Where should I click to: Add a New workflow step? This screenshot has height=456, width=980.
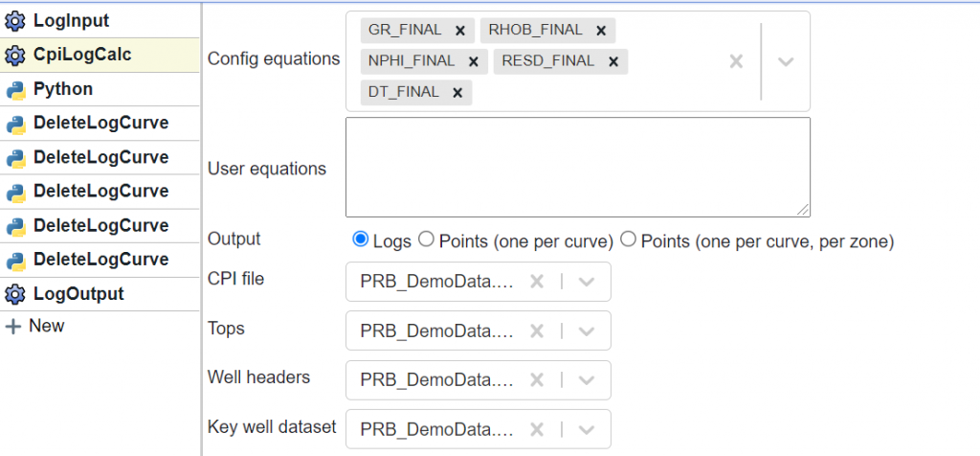(34, 327)
